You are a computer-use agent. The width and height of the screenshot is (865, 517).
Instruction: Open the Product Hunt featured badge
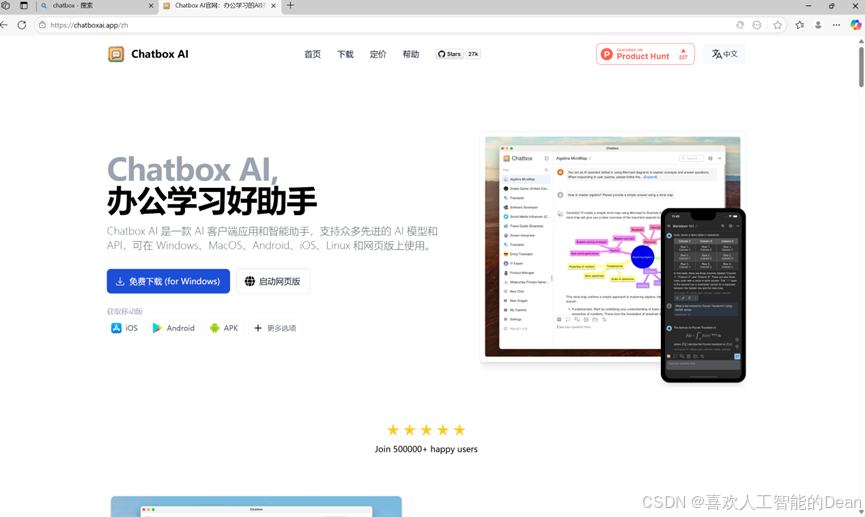tap(645, 54)
